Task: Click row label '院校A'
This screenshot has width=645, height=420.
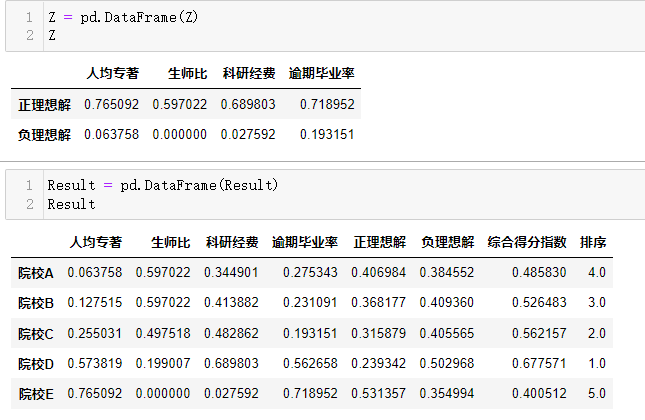Action: (x=36, y=273)
